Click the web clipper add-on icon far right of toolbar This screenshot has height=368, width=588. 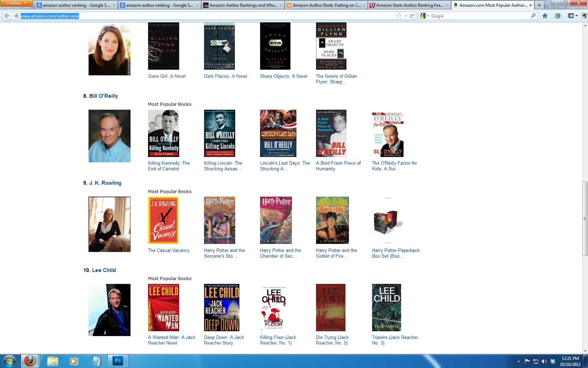coord(584,16)
